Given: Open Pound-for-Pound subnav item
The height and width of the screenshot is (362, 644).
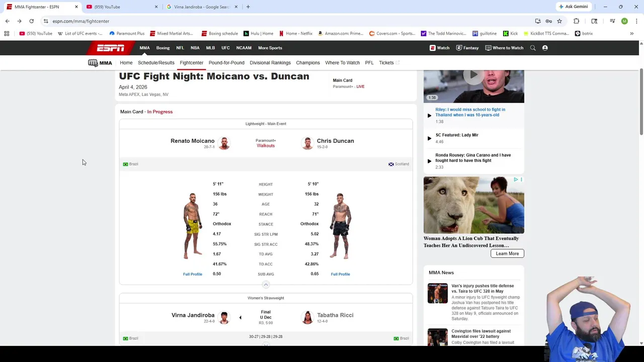Looking at the screenshot, I should pyautogui.click(x=226, y=63).
